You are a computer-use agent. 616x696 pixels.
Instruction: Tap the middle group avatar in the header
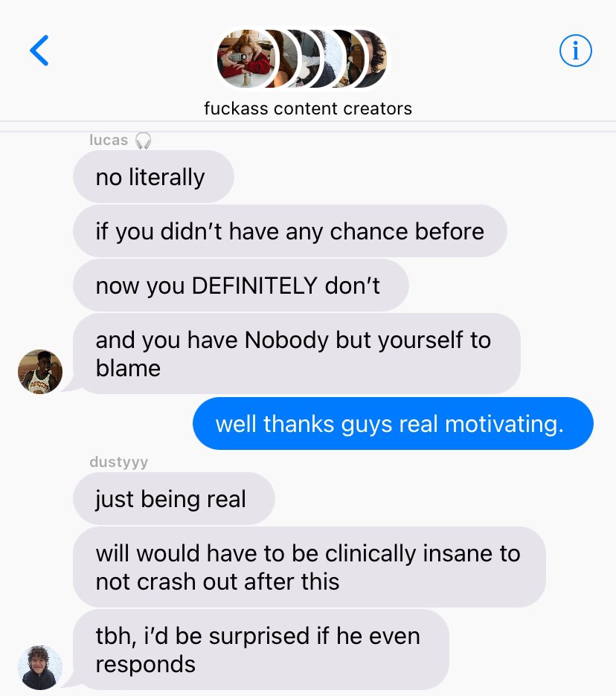point(310,59)
